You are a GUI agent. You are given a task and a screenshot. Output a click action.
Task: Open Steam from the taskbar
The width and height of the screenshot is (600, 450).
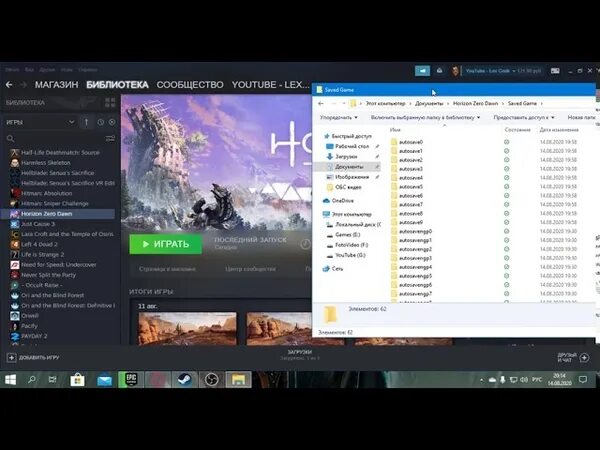(184, 380)
